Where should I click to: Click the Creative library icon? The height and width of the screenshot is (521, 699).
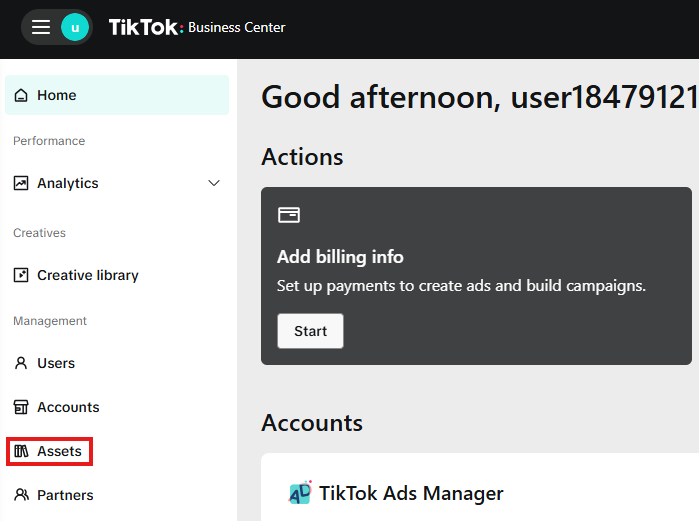[x=21, y=275]
